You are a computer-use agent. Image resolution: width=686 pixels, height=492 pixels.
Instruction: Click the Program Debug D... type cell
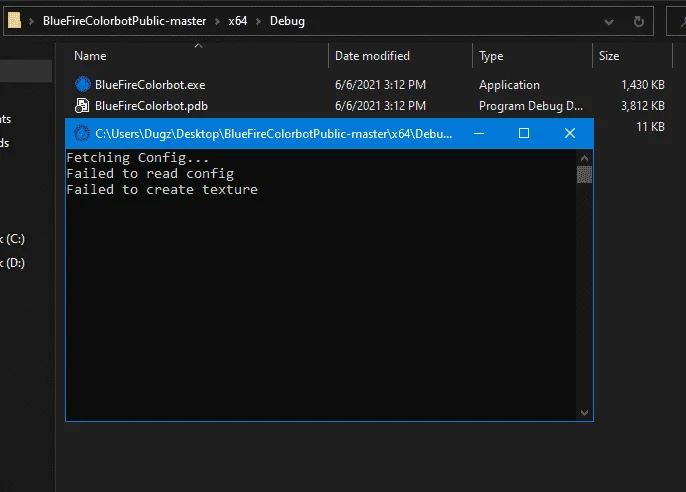pos(531,106)
